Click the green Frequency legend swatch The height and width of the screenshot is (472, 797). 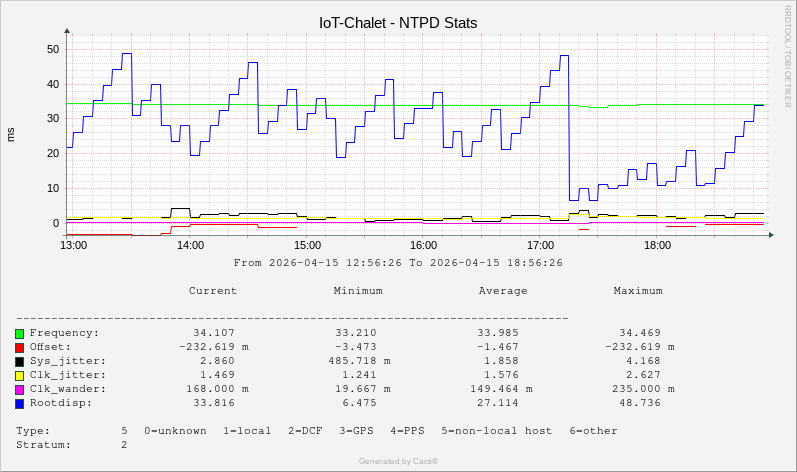(19, 333)
